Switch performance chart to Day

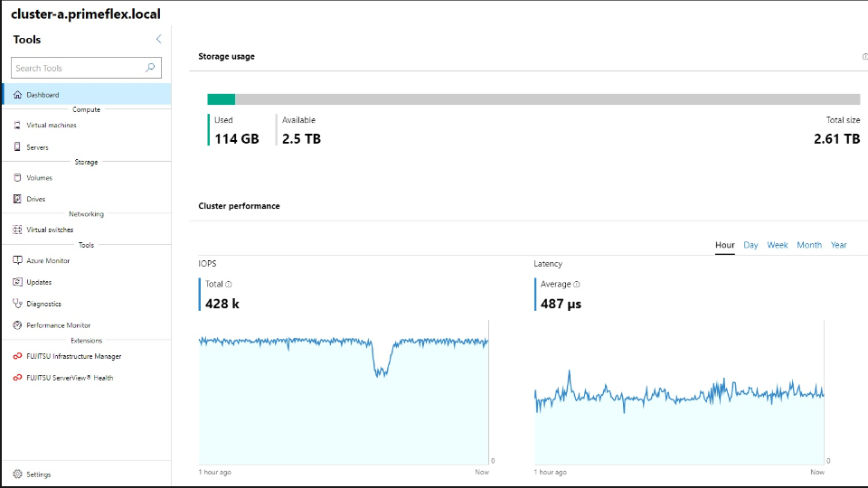(x=750, y=245)
